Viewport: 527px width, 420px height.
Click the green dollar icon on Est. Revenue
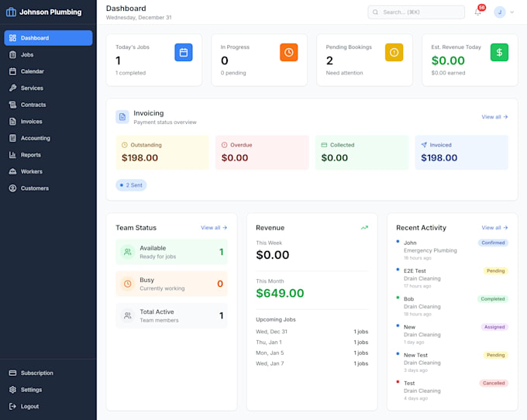499,53
